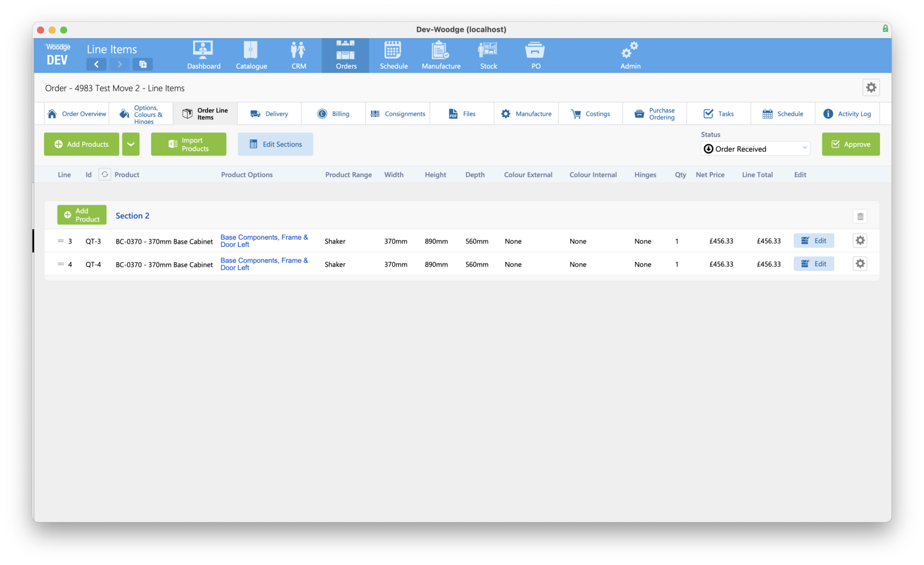Viewport: 924px width, 565px height.
Task: Refresh line IDs using the reload icon
Action: click(x=105, y=174)
